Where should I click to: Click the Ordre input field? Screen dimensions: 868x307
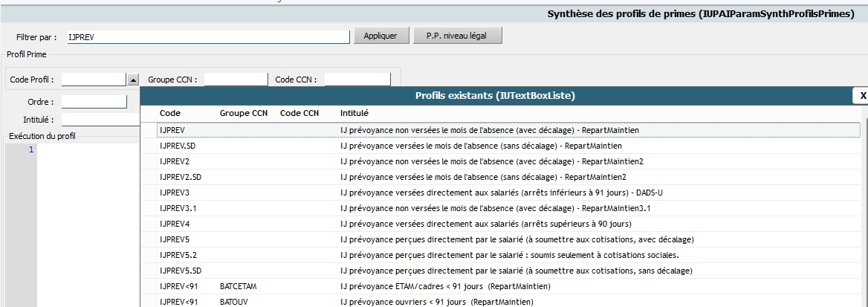point(94,102)
